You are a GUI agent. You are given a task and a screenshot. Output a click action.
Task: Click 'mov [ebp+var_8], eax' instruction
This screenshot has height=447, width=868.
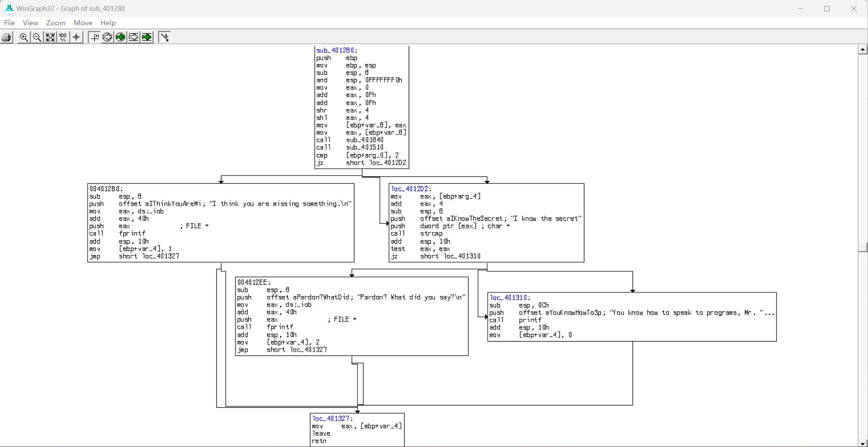tap(361, 125)
